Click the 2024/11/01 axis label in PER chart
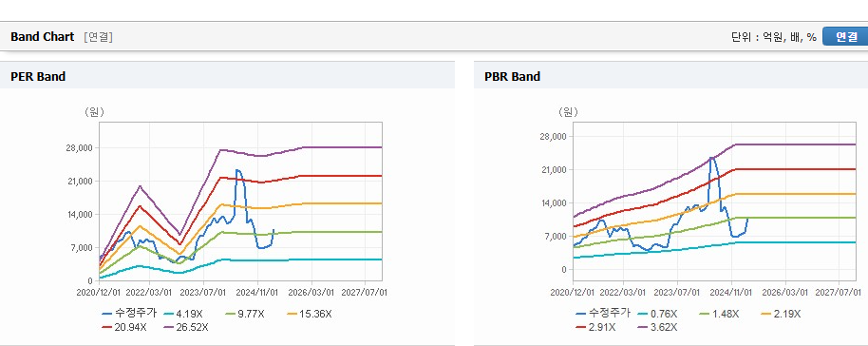The width and height of the screenshot is (868, 346). coord(257,291)
